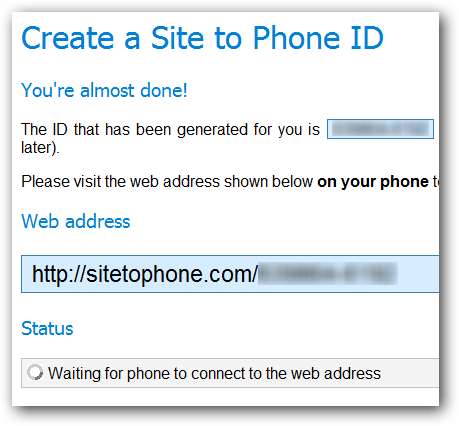Image resolution: width=459 pixels, height=426 pixels.
Task: Click the word "generated" in the ID sentence
Action: tap(212, 130)
